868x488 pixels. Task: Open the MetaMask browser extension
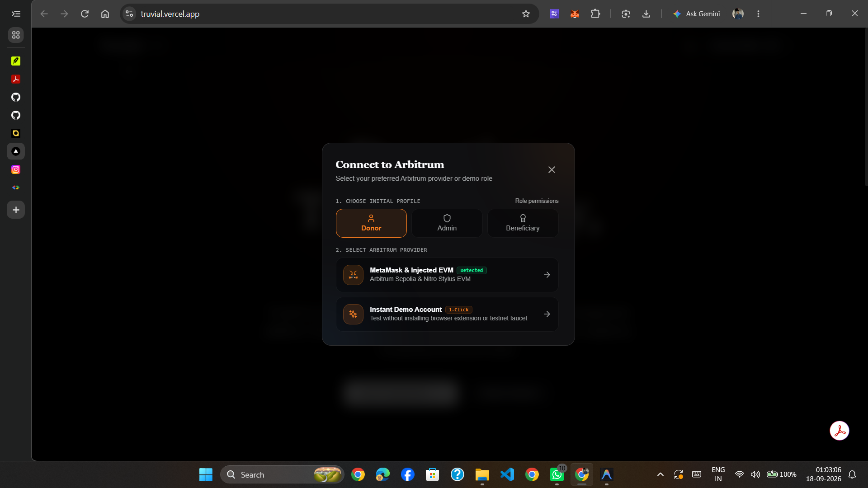[575, 14]
